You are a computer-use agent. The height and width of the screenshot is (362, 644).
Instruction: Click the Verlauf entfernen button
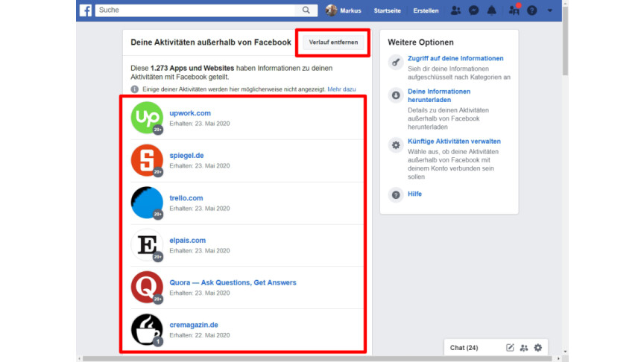click(333, 42)
